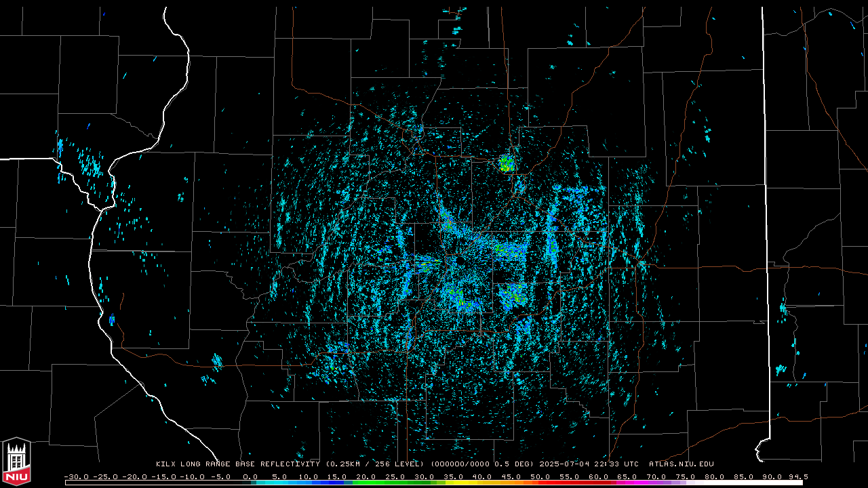Click the yellow segment of reflectivity color bar
The height and width of the screenshot is (488, 868).
coord(461,483)
